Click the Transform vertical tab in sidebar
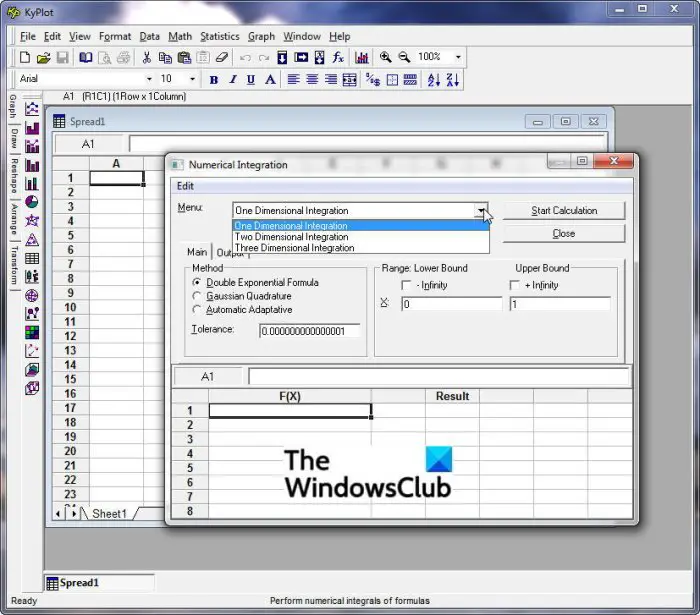Viewport: 700px width, 615px height. coord(14,265)
